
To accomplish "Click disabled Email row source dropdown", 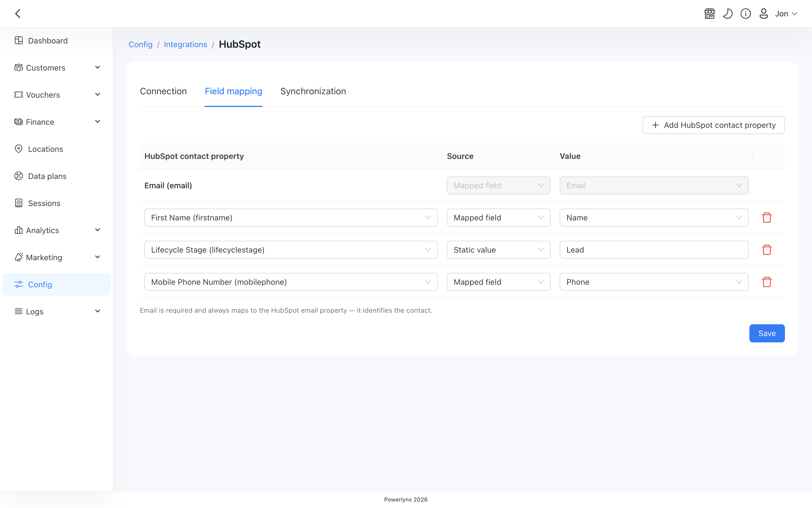I will [498, 185].
